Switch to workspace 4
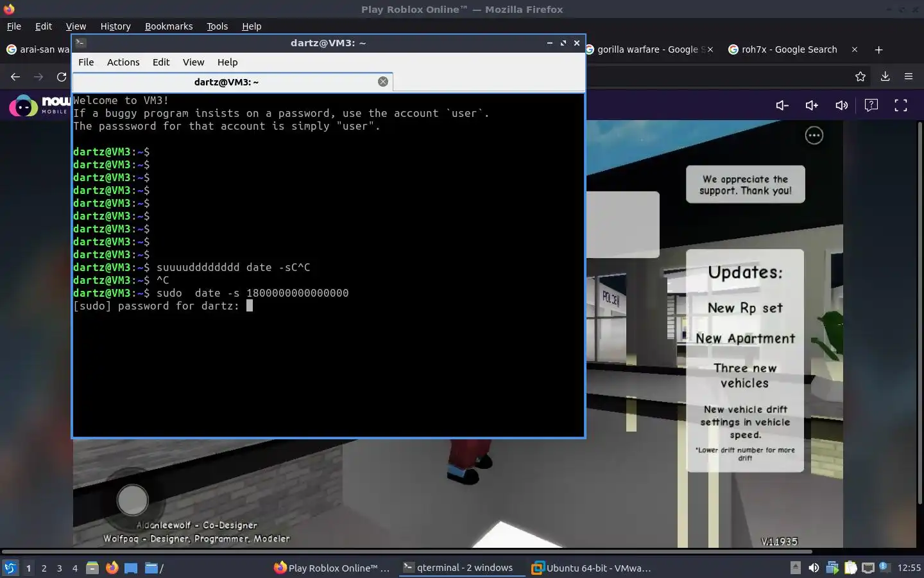924x578 pixels. (x=75, y=568)
